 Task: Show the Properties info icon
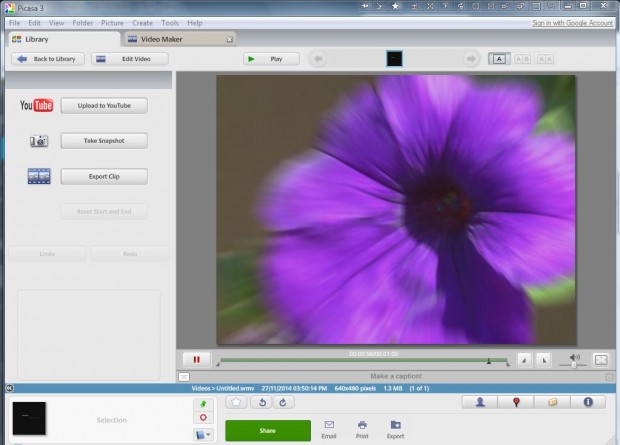coord(588,402)
